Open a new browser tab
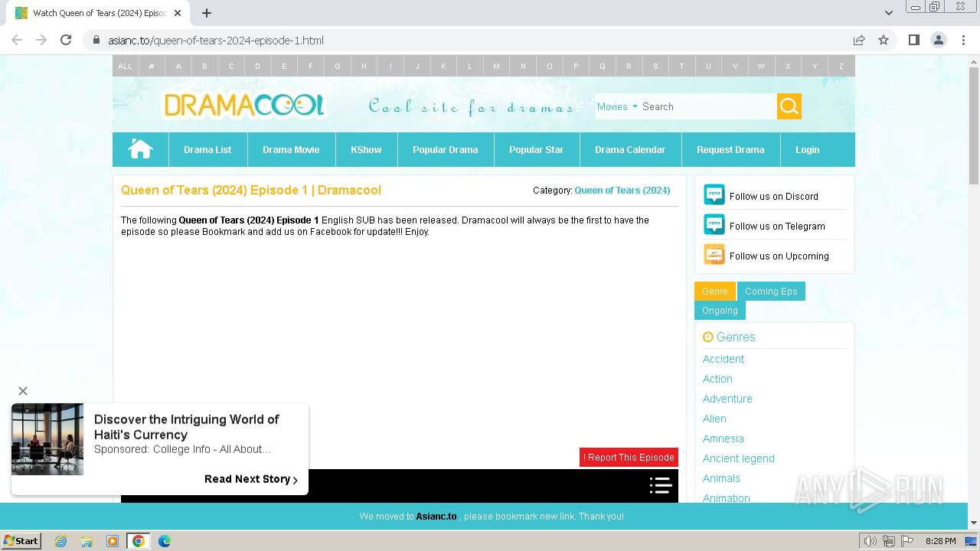The image size is (980, 551). pos(207,13)
